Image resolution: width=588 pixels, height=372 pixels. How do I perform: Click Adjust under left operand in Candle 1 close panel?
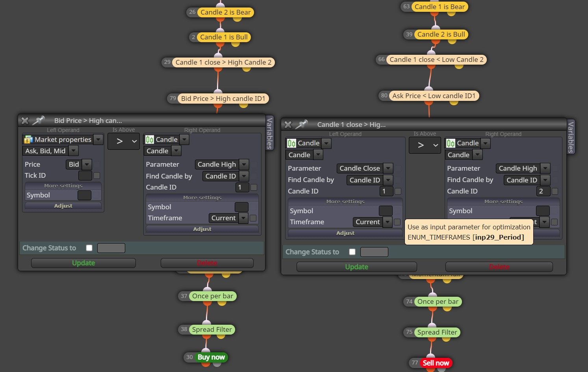pos(345,233)
